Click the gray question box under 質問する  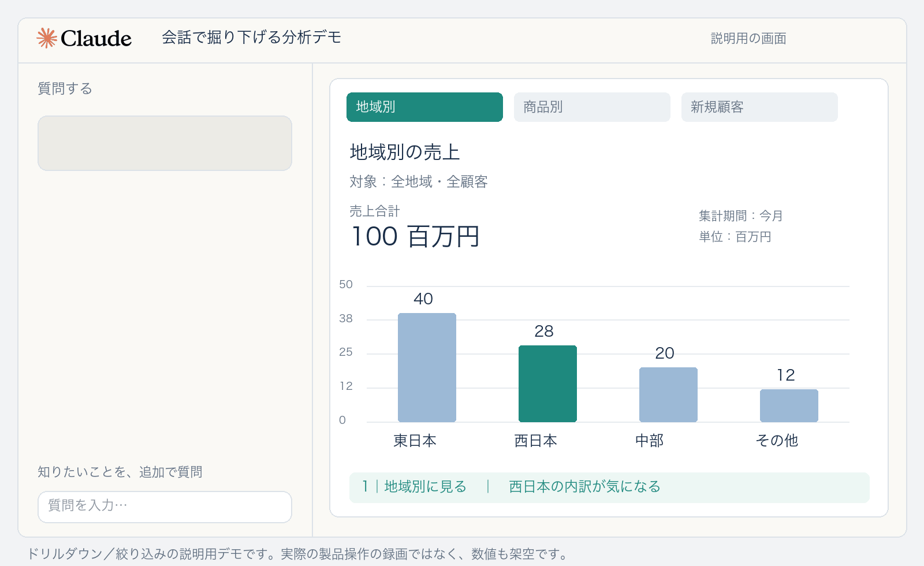(x=165, y=143)
